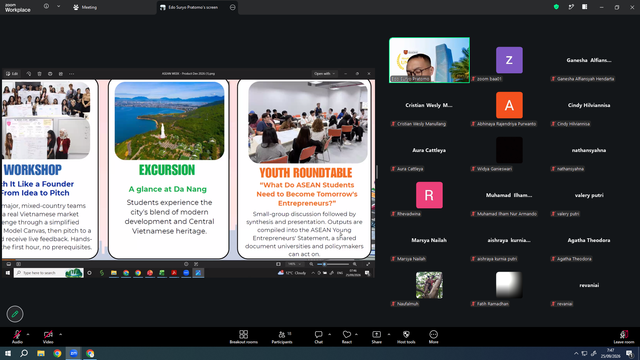Open Zoom app in taskbar
The height and width of the screenshot is (360, 640).
(73, 353)
